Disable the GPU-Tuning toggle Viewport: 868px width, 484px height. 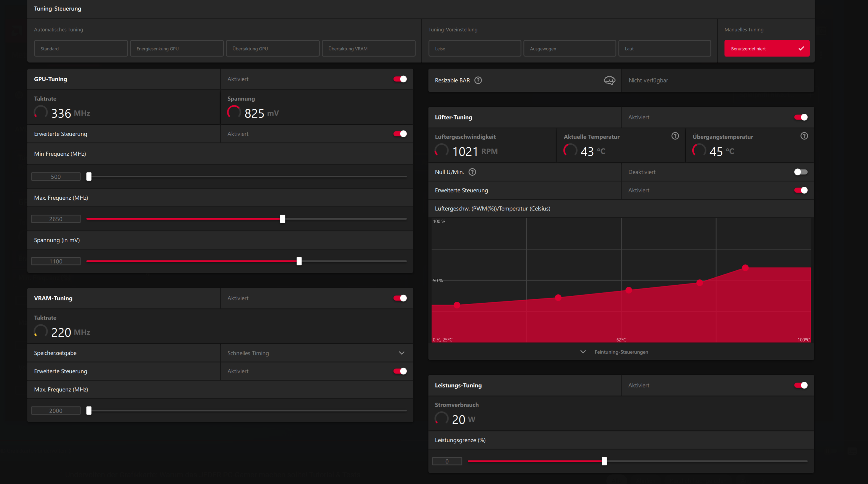click(400, 79)
